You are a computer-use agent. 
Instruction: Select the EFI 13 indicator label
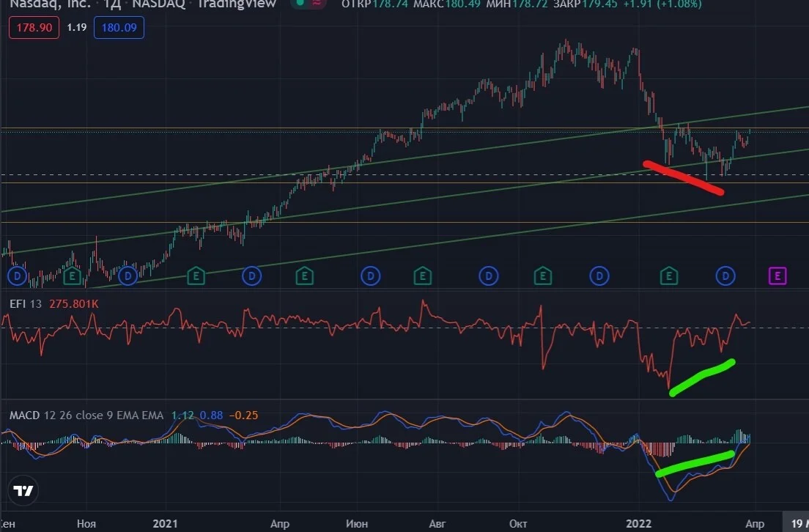[x=25, y=304]
